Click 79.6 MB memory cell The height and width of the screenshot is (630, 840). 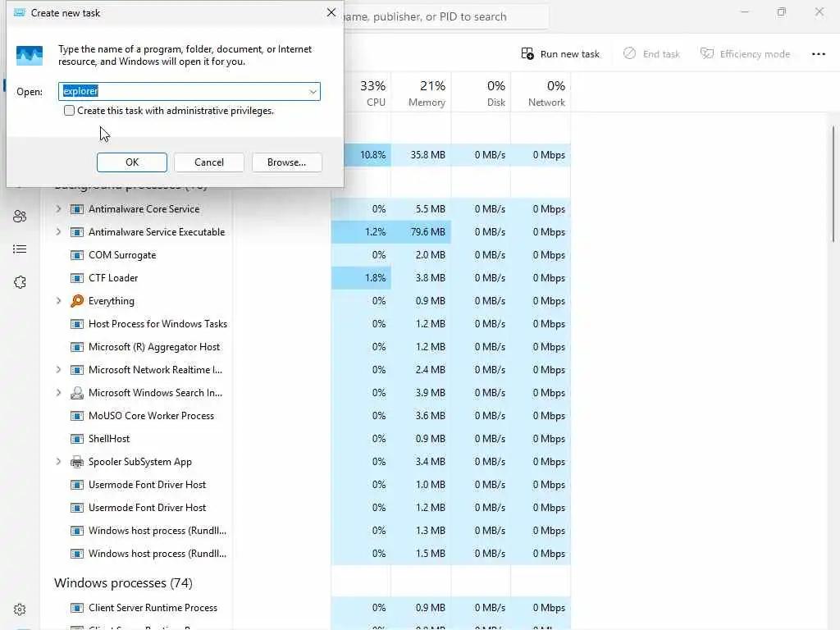[x=421, y=232]
